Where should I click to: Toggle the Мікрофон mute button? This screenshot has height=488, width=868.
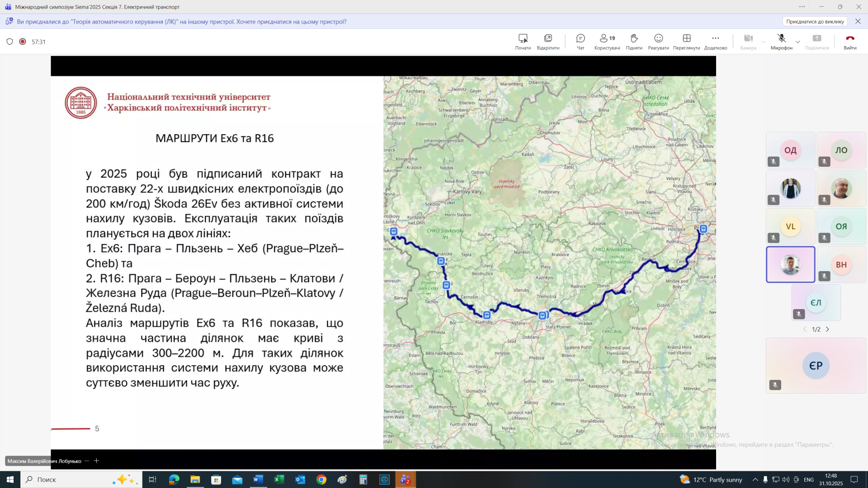click(x=781, y=41)
